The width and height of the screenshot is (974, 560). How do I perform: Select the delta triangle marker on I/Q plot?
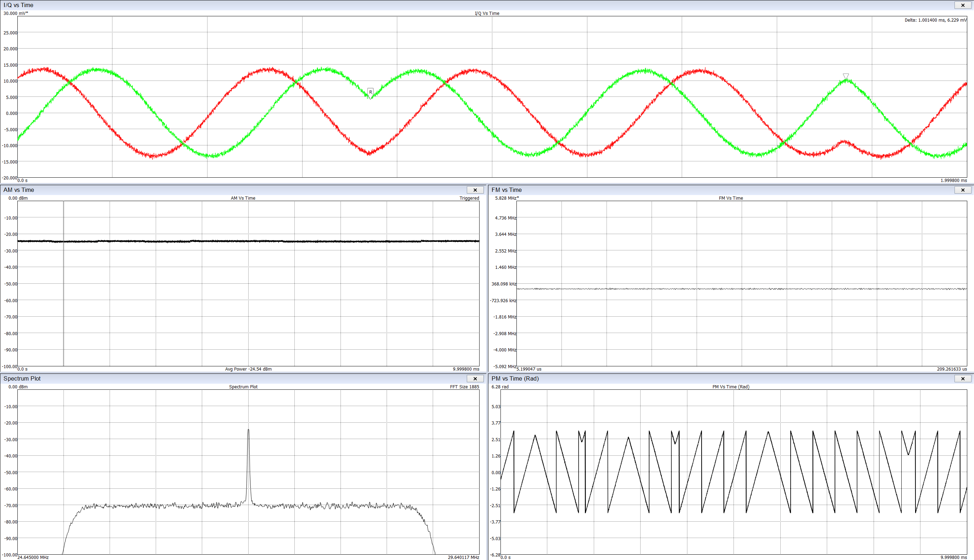pyautogui.click(x=846, y=76)
